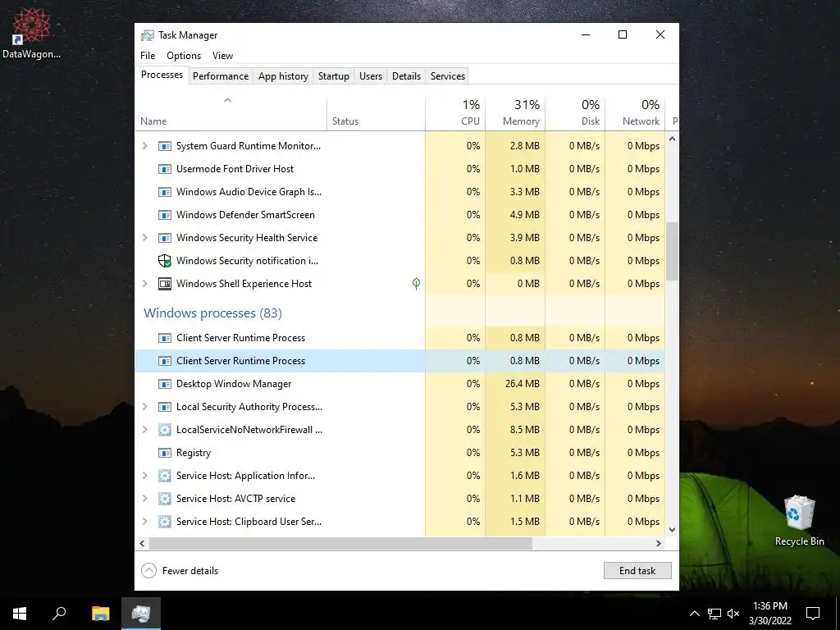Switch to the Performance tab
Screen dimensions: 840x630
221,76
